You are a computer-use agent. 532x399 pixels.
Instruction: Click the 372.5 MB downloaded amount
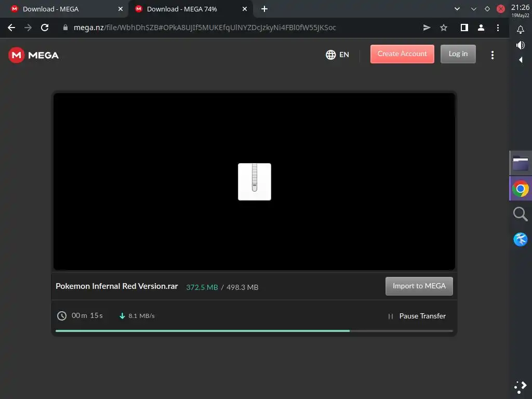click(202, 287)
